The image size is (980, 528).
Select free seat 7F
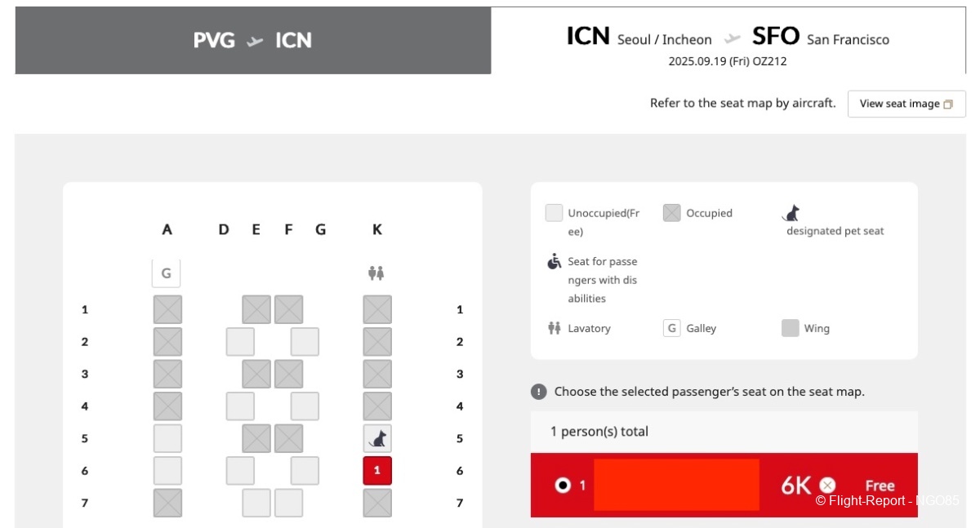pos(288,503)
